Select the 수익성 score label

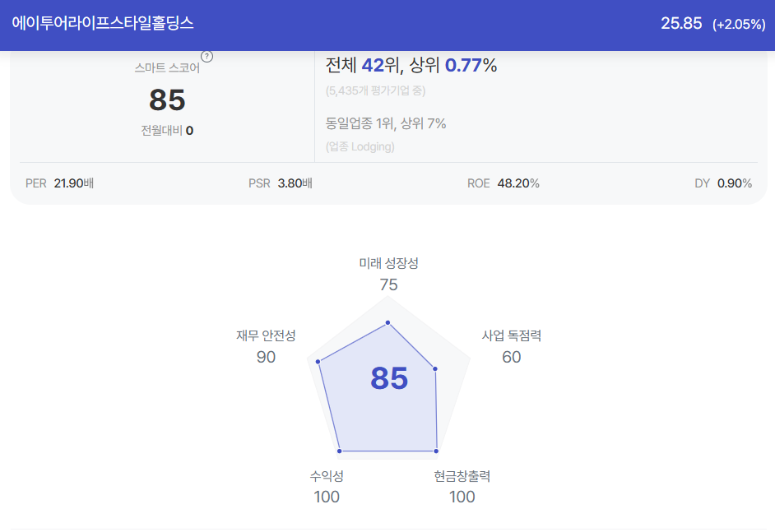click(x=327, y=476)
